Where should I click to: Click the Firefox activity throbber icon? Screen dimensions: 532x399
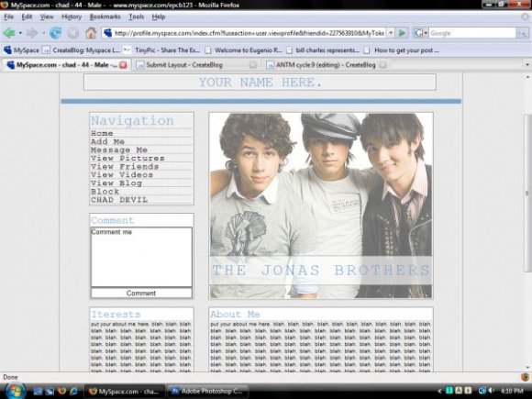pos(526,17)
